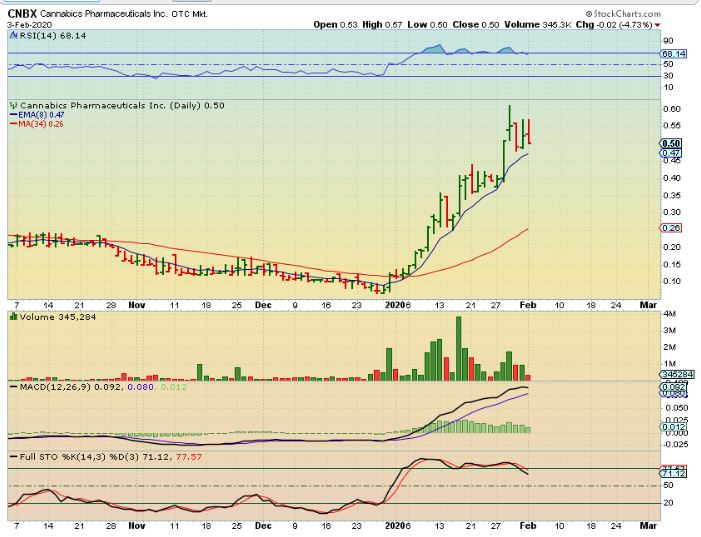Select the 0.47 EMA price tag
This screenshot has height=537, width=701.
tap(671, 152)
